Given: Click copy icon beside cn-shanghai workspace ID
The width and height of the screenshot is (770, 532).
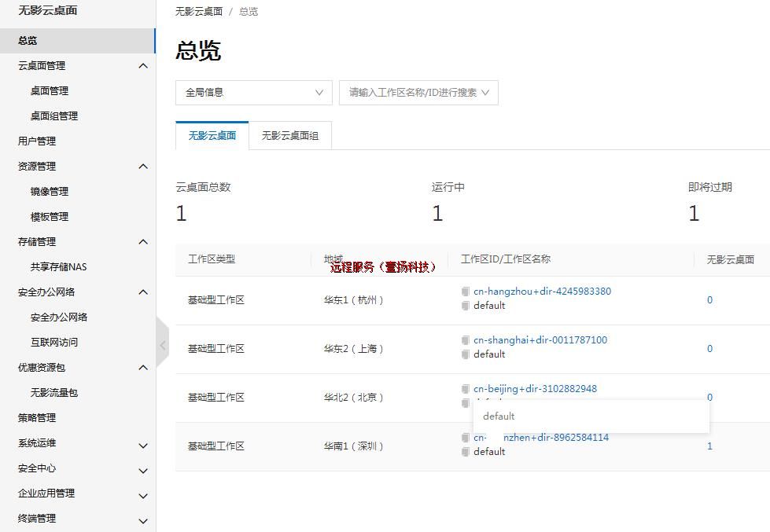Looking at the screenshot, I should pos(466,340).
